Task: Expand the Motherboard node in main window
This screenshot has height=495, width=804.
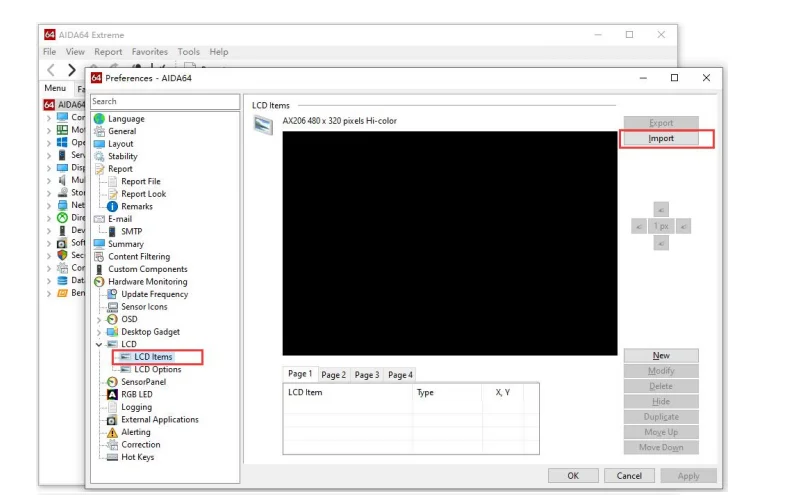Action: click(x=49, y=130)
